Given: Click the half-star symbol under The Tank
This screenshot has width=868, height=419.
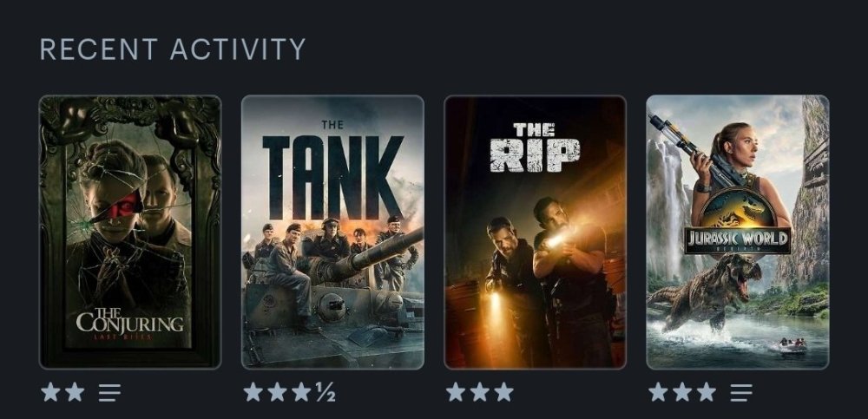Looking at the screenshot, I should [325, 392].
